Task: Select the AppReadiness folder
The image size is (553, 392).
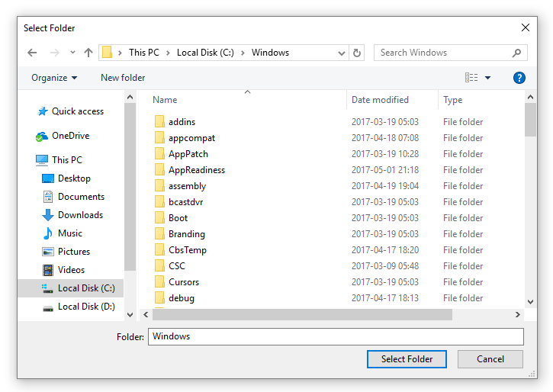Action: coord(196,170)
